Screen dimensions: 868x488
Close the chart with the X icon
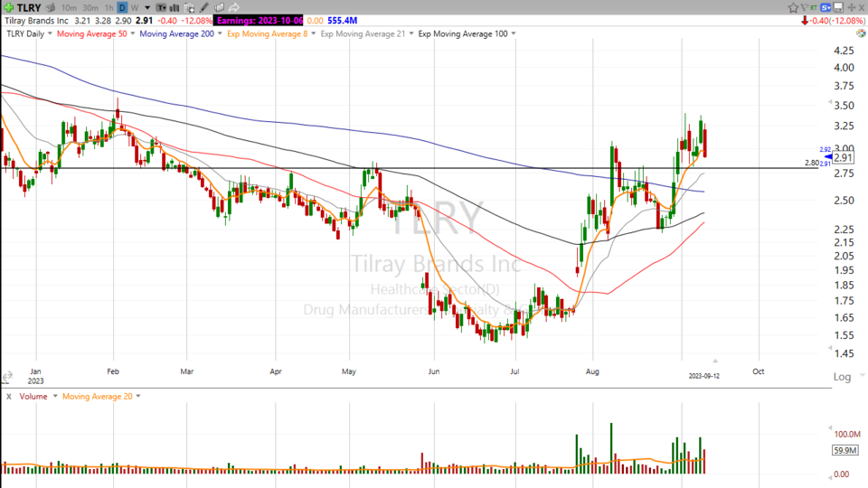pyautogui.click(x=862, y=8)
